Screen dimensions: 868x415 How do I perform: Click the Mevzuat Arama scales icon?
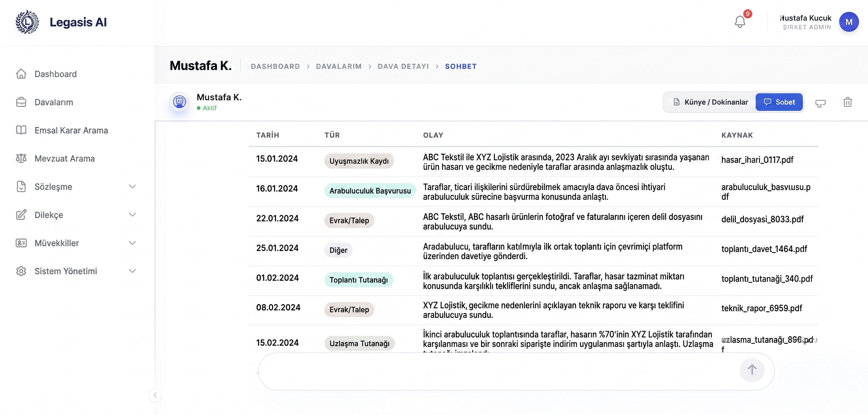pos(21,158)
